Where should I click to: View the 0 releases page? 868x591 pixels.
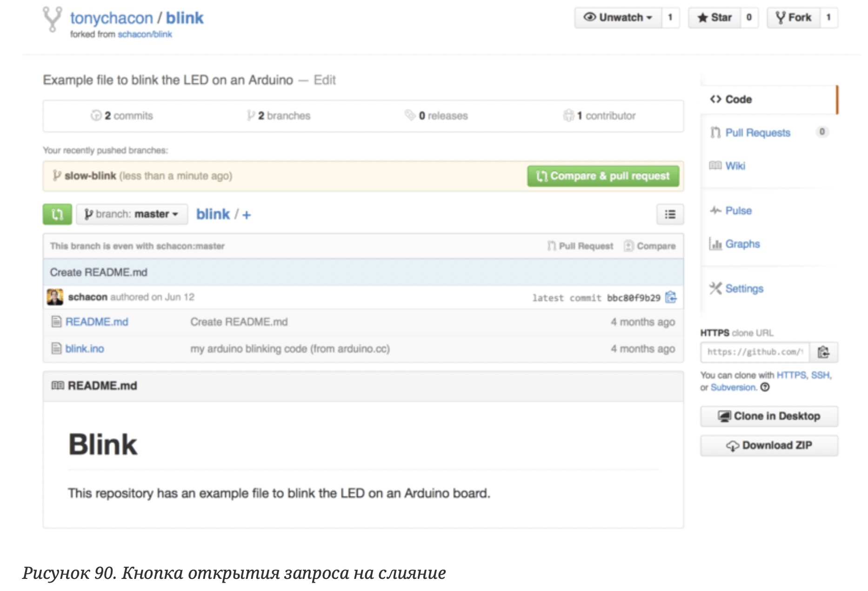pos(436,115)
